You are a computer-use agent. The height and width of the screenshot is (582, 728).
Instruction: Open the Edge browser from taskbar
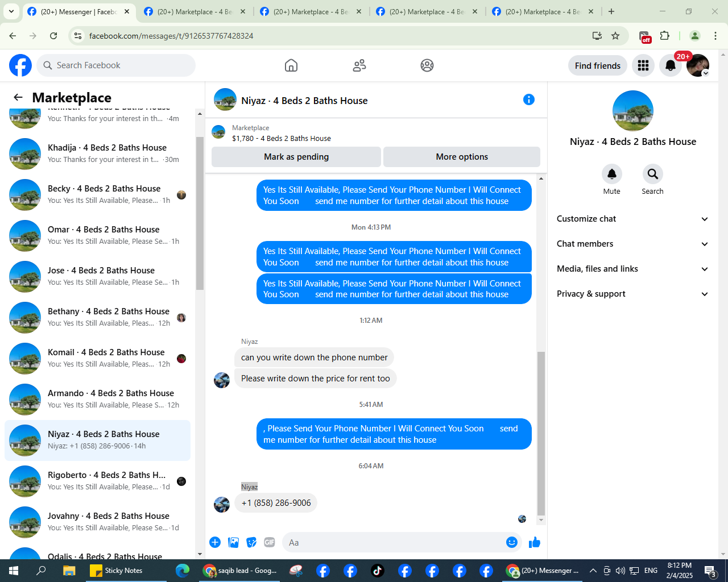click(182, 571)
